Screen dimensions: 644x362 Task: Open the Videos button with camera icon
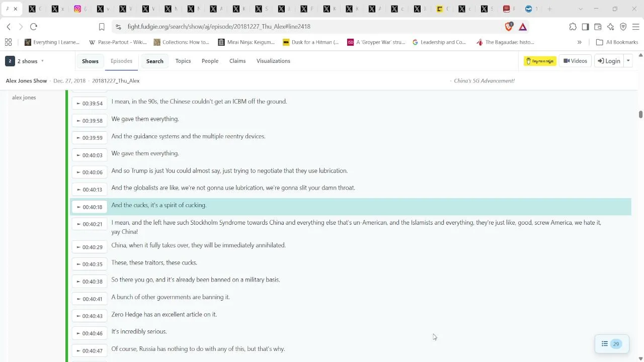[575, 61]
